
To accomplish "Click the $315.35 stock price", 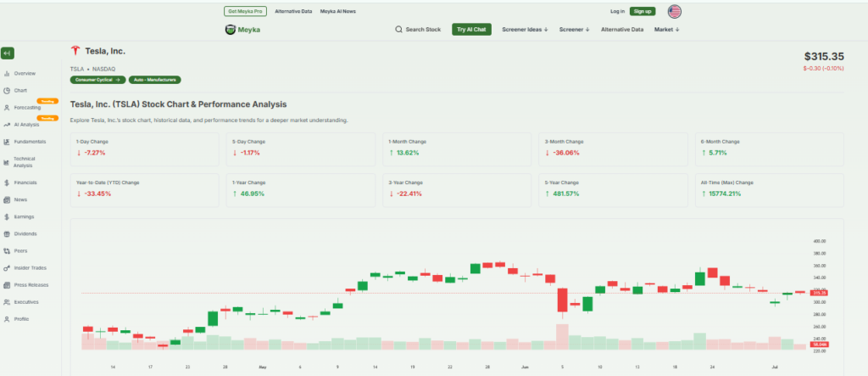I will (x=824, y=57).
